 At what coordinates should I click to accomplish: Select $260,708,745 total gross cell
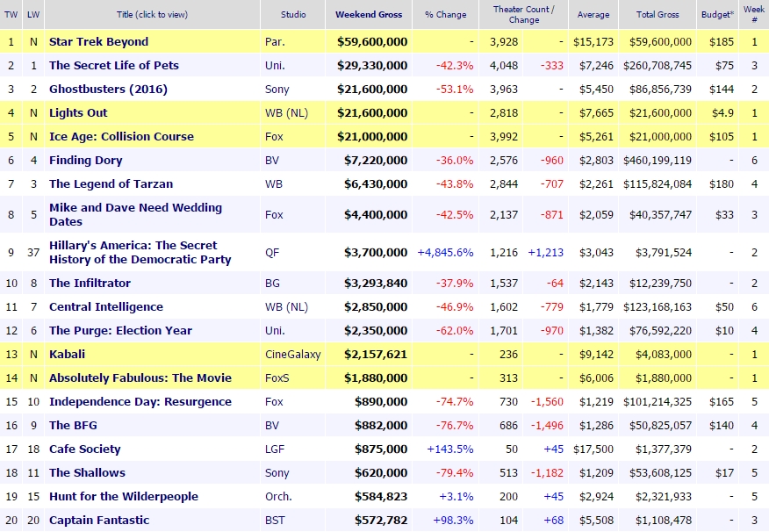tap(658, 65)
